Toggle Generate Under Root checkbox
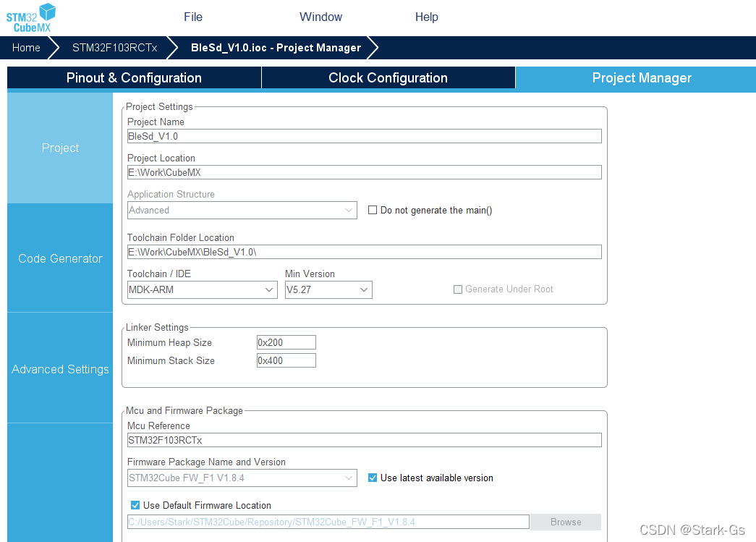Viewport: 756px width, 542px height. pyautogui.click(x=457, y=289)
